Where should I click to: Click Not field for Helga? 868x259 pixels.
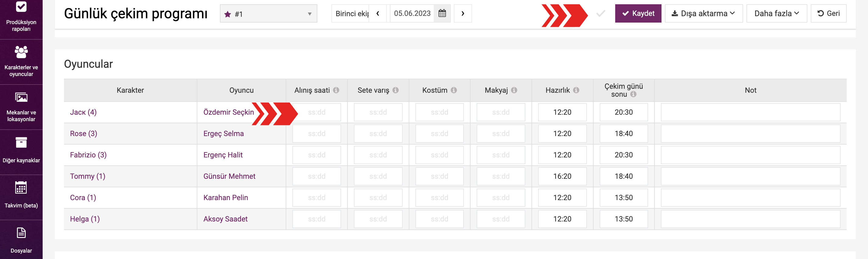pos(750,219)
